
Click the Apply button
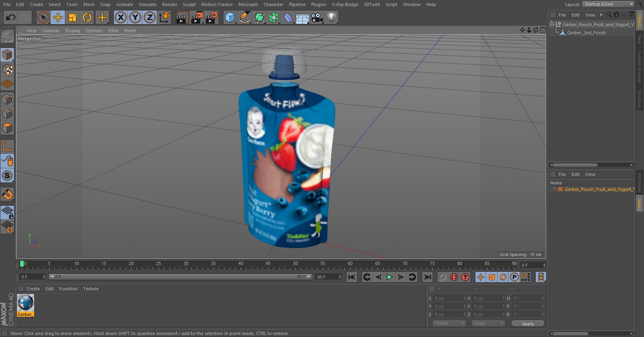528,324
